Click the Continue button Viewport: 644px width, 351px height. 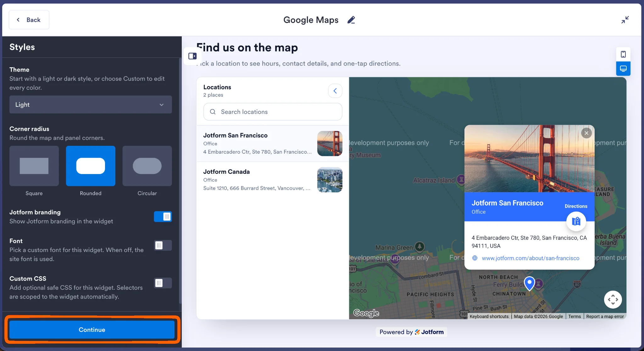coord(92,330)
